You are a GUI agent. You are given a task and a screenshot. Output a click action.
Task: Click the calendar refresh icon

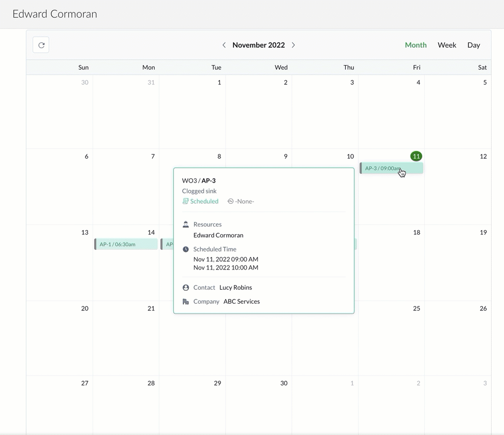point(41,45)
